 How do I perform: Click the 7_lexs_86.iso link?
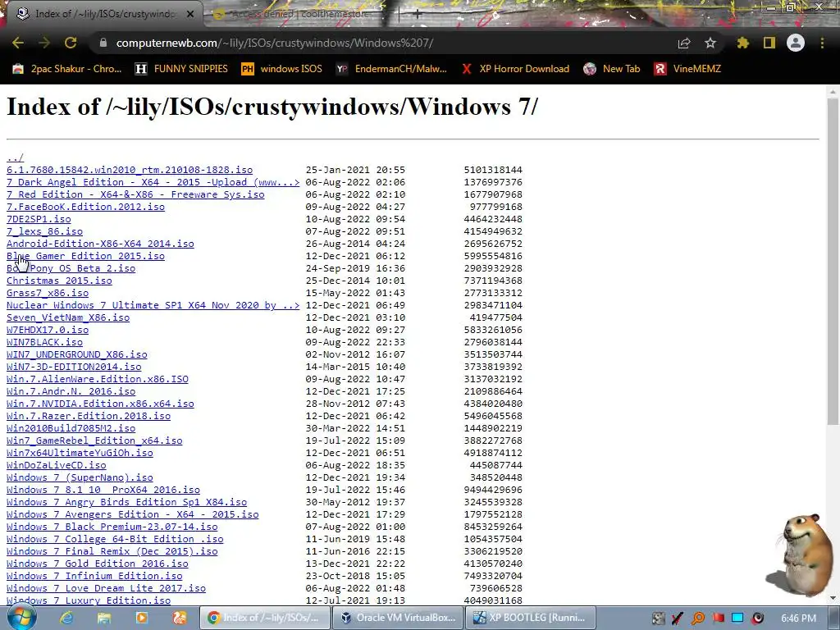tap(44, 231)
